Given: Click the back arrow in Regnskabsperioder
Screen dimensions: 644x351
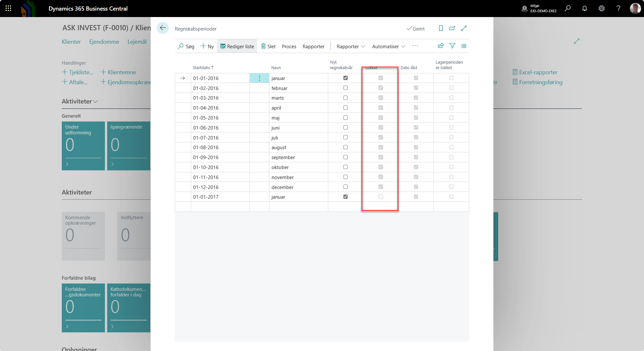Looking at the screenshot, I should 163,28.
